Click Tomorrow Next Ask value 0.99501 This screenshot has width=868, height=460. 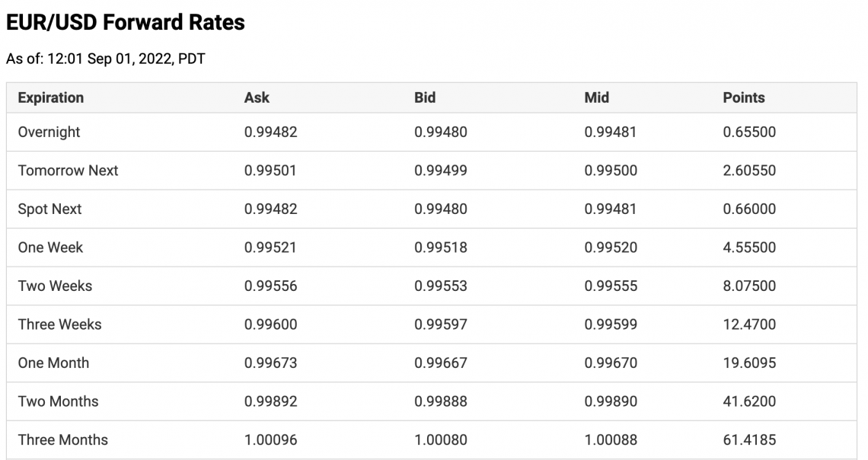pyautogui.click(x=270, y=171)
